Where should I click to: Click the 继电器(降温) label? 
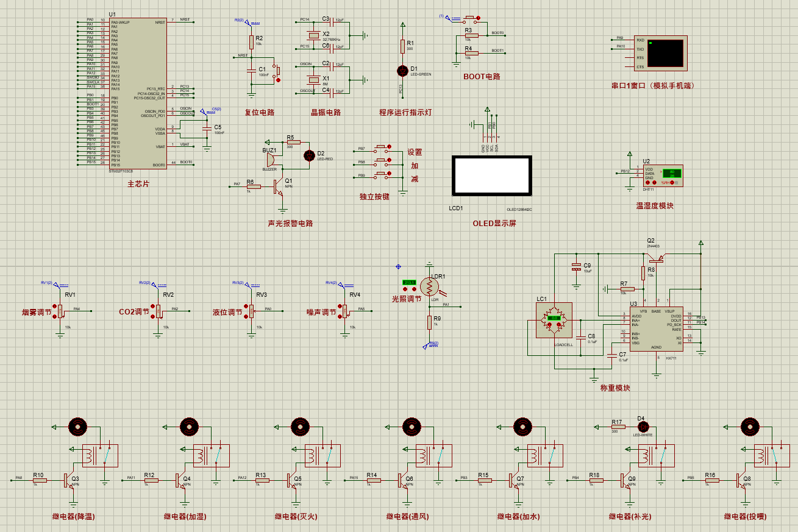click(73, 516)
